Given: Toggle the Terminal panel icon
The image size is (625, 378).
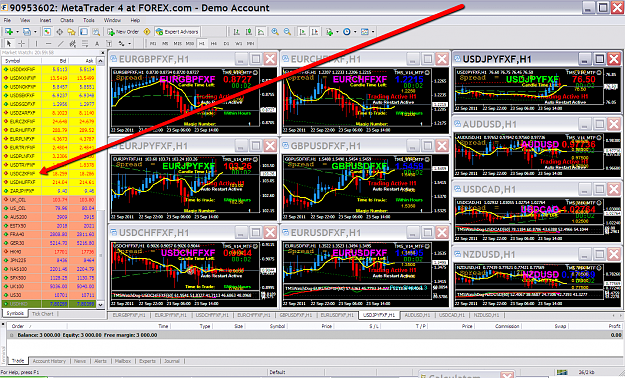Looking at the screenshot, I should click(84, 32).
